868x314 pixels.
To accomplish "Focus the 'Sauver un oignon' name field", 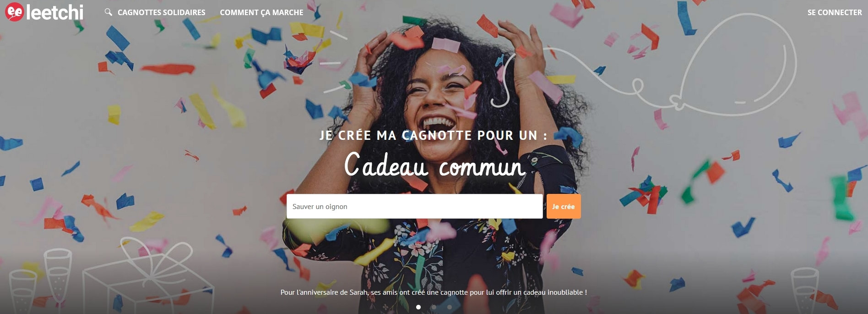I will coord(414,206).
